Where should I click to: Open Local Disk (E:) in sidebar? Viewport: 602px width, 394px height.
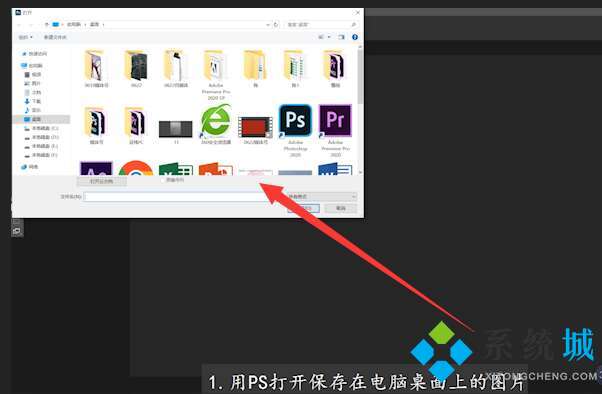coord(41,146)
